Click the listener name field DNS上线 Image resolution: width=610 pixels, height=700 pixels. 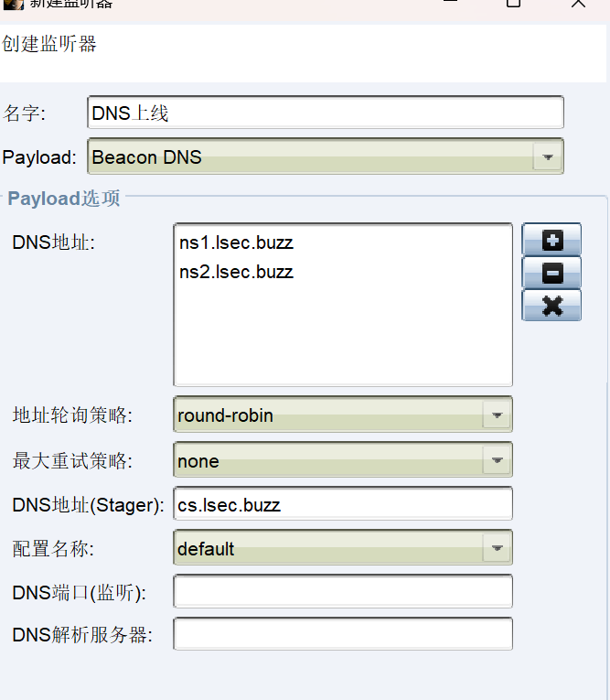[x=325, y=113]
